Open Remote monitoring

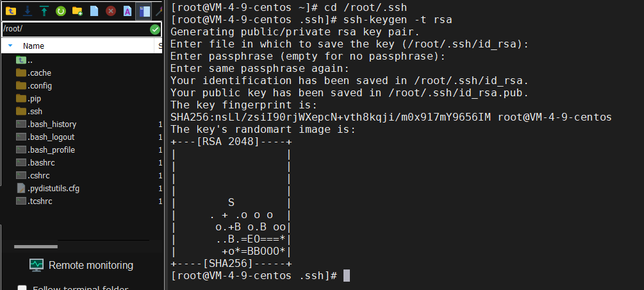[81, 266]
